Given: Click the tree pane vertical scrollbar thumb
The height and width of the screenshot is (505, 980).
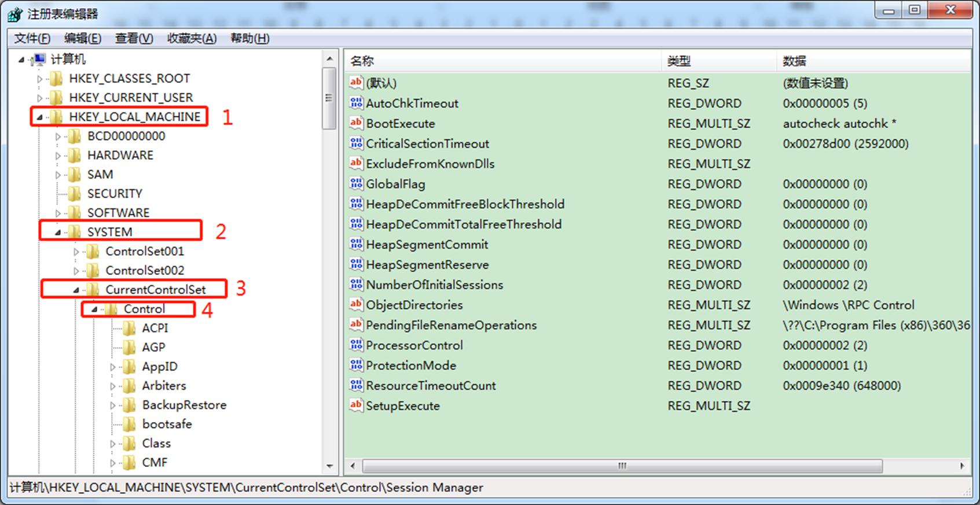Looking at the screenshot, I should click(x=329, y=98).
